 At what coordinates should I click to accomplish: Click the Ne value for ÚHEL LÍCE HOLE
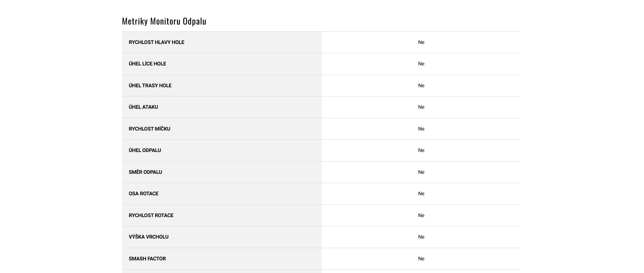click(421, 64)
